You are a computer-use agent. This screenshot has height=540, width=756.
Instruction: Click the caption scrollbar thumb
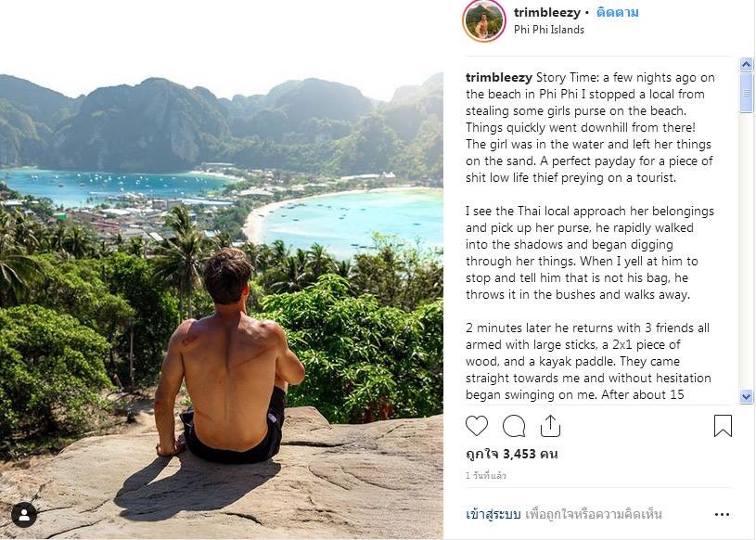[747, 92]
